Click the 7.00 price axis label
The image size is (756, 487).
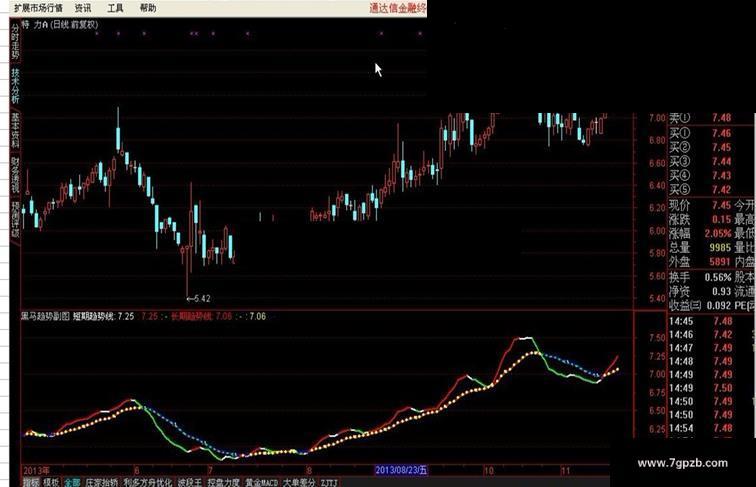click(657, 118)
